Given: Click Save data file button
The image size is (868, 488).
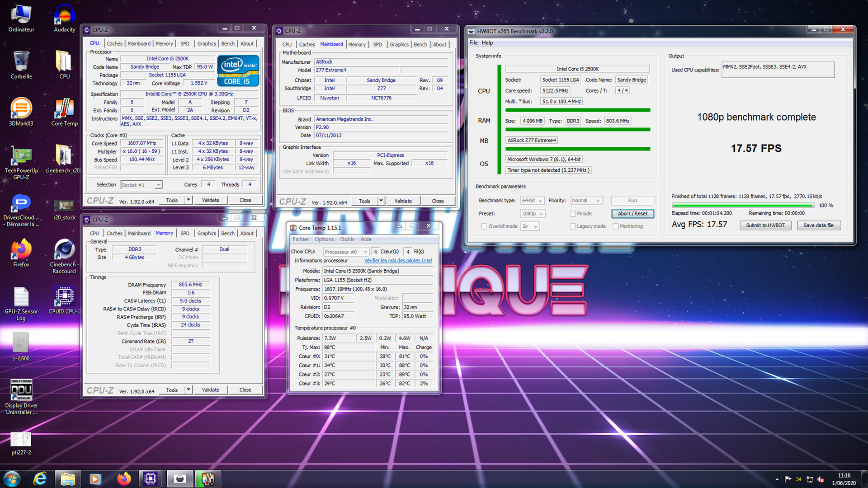Looking at the screenshot, I should 818,225.
